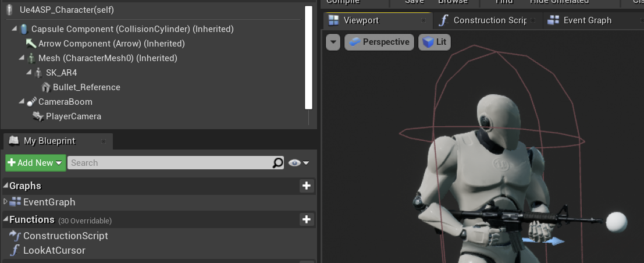The image size is (644, 263).
Task: Click the LookAtCursor function icon
Action: [15, 250]
